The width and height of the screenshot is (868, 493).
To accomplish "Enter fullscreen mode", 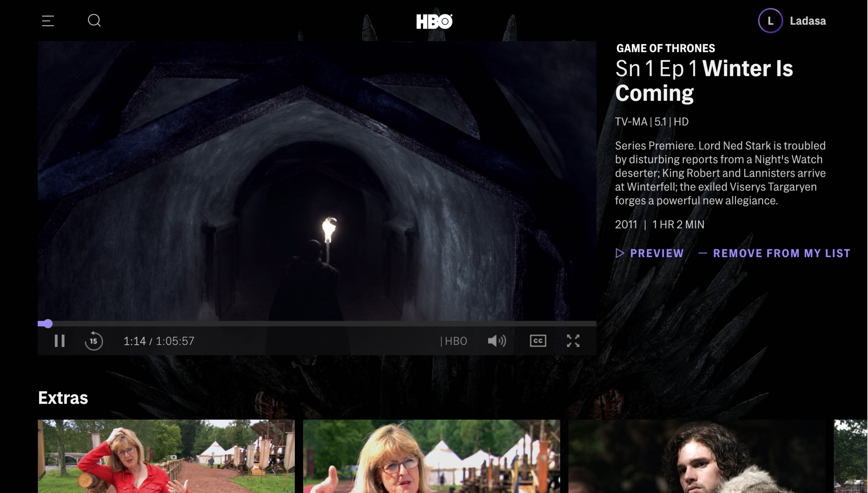I will point(573,341).
